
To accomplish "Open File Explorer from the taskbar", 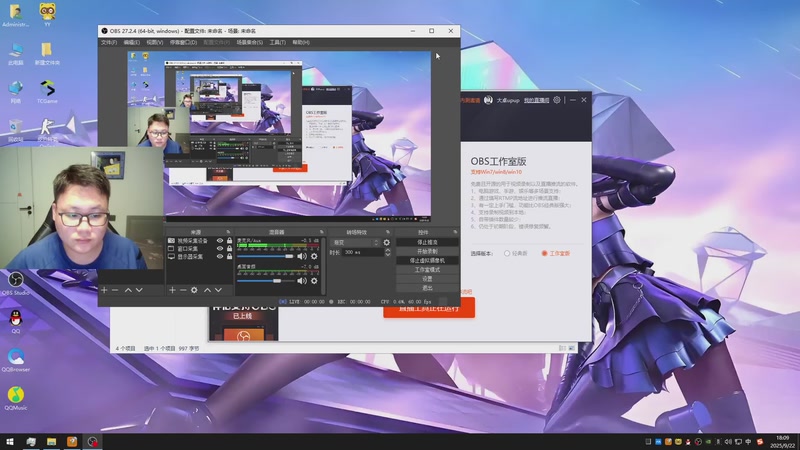I will pyautogui.click(x=52, y=441).
